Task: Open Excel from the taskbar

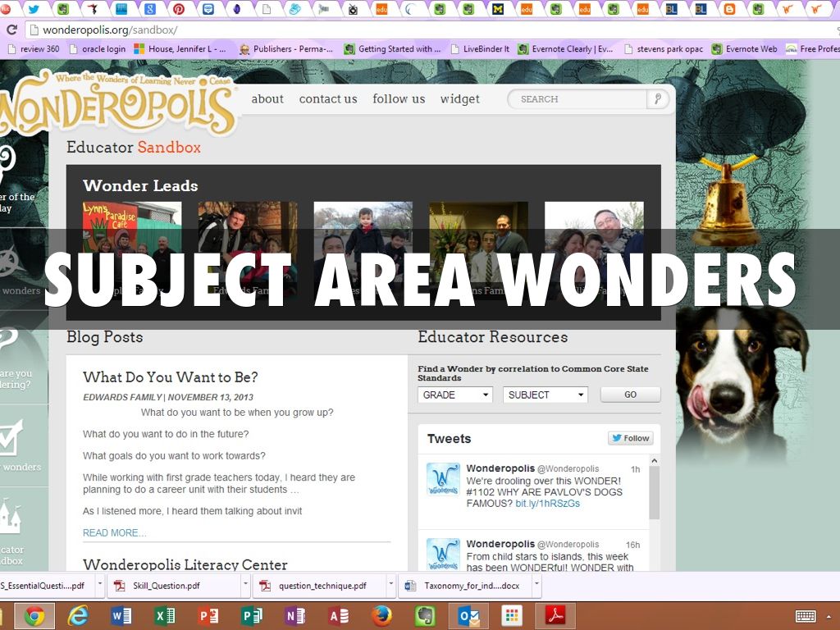Action: [x=164, y=615]
